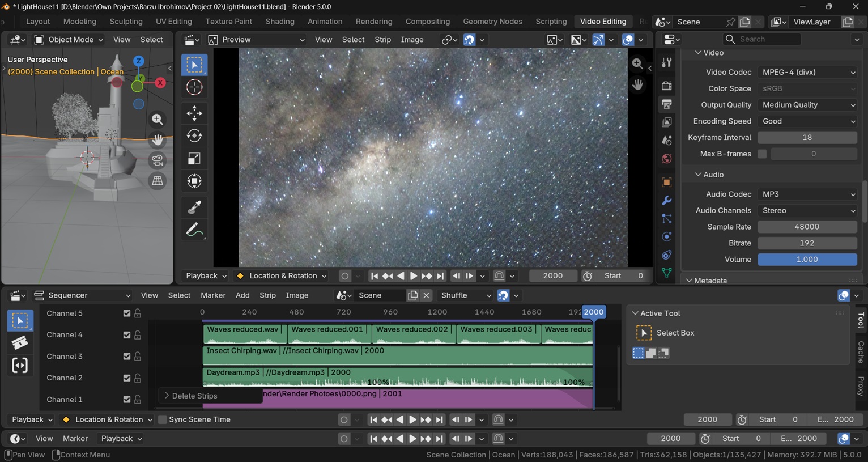Disable the Channel 1 checkbox

[x=127, y=400]
